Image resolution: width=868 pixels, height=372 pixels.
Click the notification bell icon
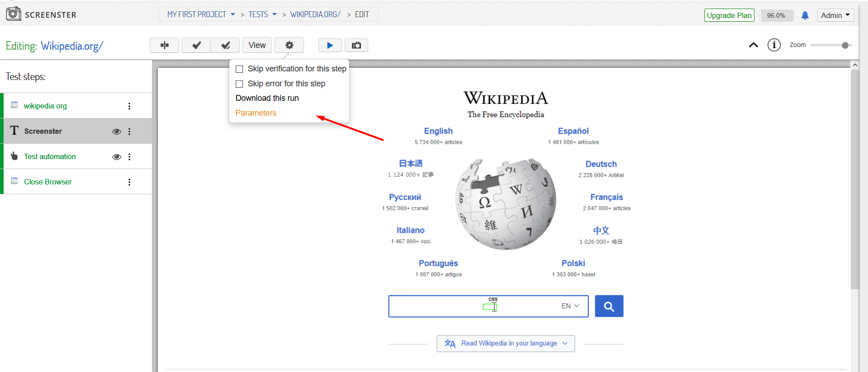click(805, 15)
